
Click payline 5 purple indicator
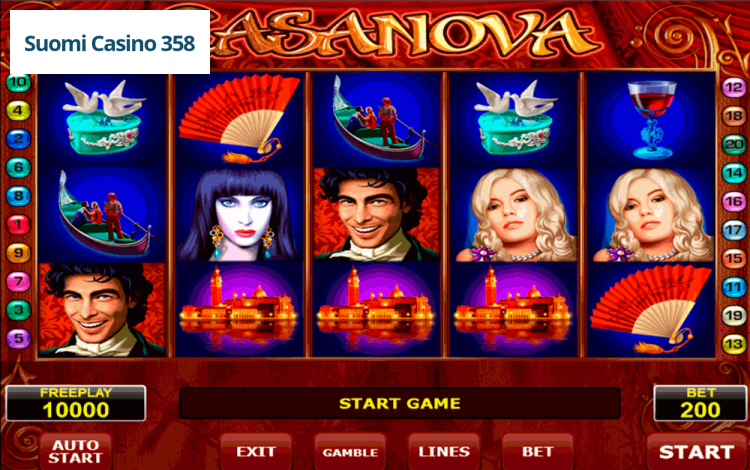[18, 339]
